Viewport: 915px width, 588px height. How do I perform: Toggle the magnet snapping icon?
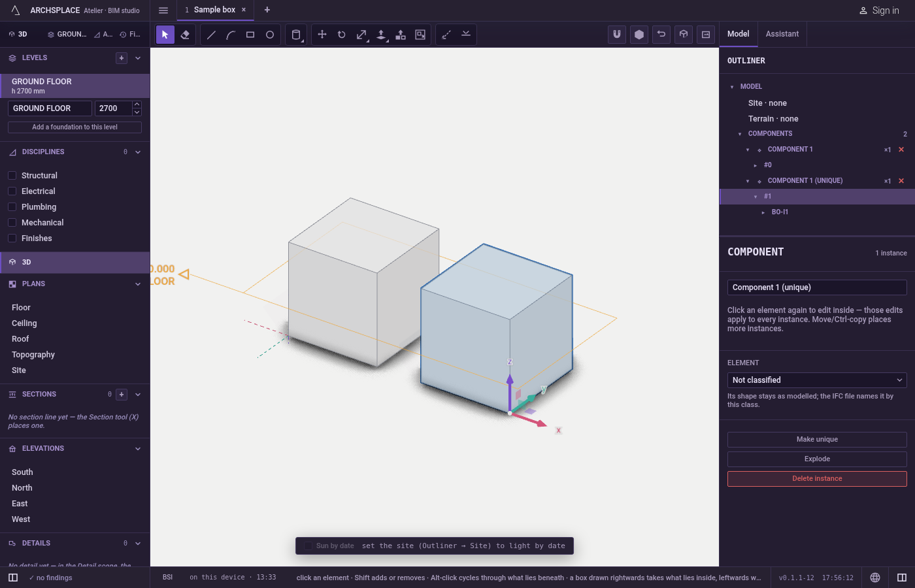click(617, 35)
